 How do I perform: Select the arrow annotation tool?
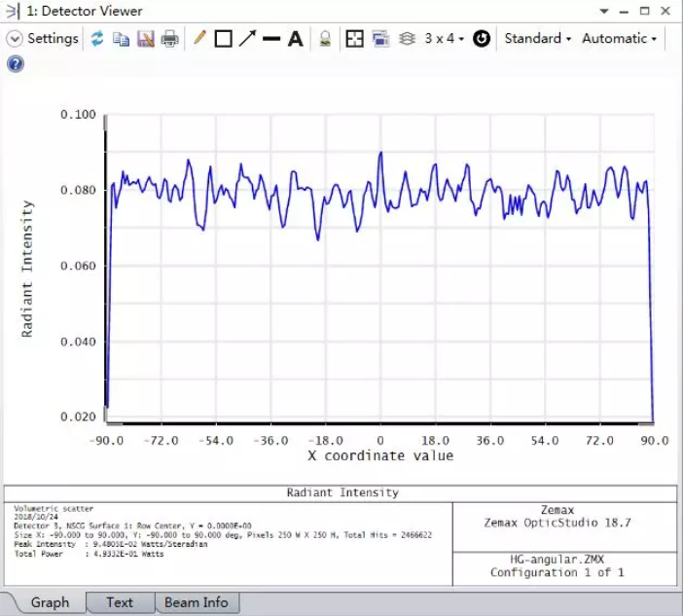tap(247, 39)
